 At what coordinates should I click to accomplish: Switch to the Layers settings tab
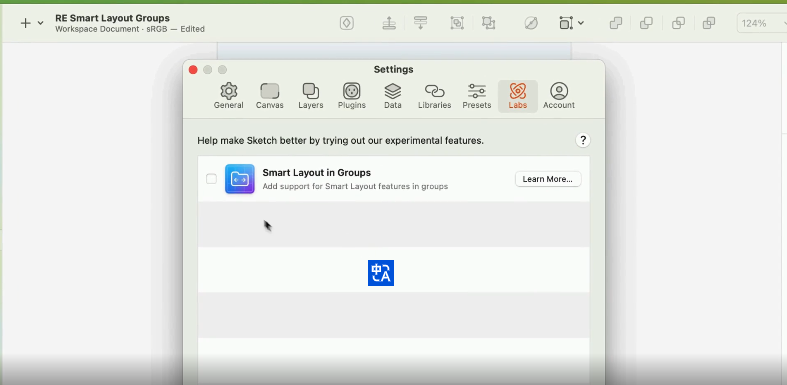point(311,96)
